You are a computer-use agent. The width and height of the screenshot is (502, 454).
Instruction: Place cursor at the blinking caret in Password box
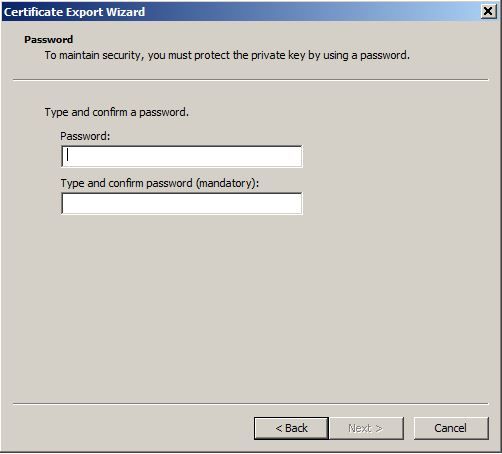pyautogui.click(x=68, y=155)
